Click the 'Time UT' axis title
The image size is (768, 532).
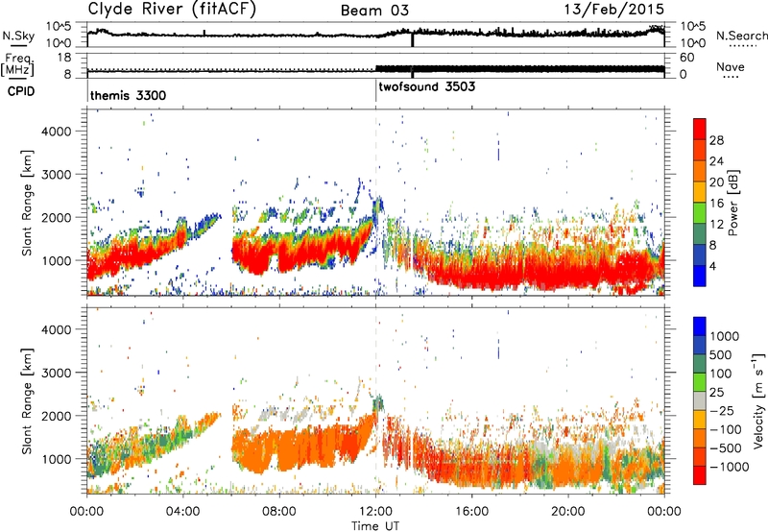point(375,526)
